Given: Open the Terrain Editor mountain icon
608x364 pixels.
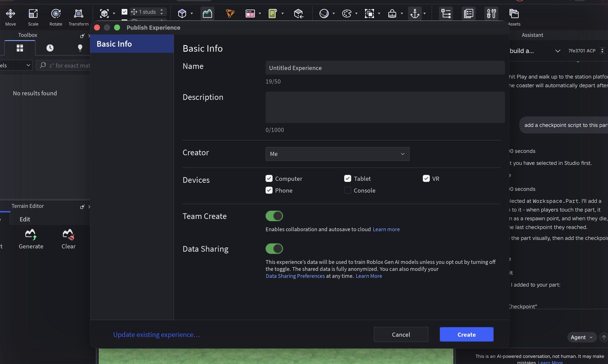Looking at the screenshot, I should 207,14.
